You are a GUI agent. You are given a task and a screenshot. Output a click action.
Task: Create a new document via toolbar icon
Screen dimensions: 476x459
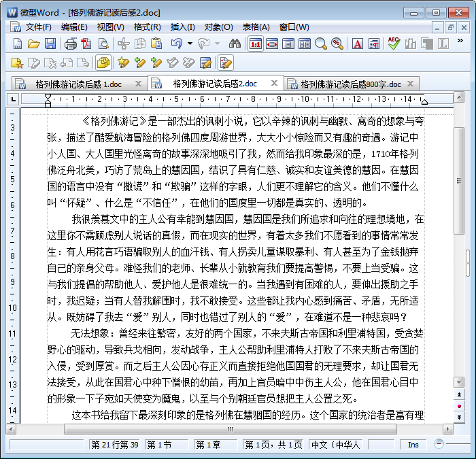pos(18,44)
